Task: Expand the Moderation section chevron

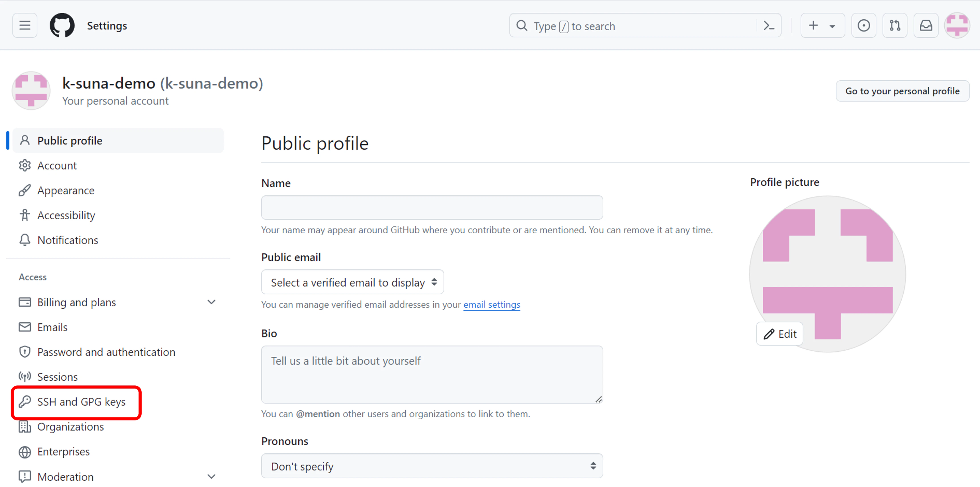Action: coord(212,476)
